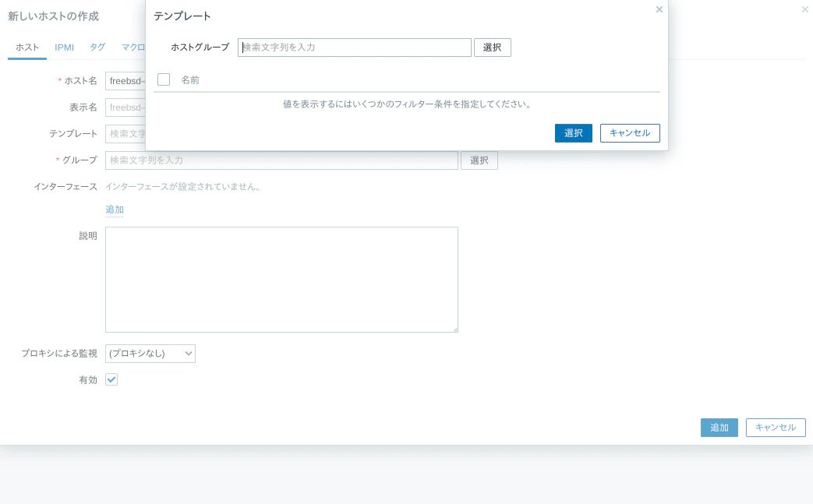This screenshot has height=504, width=813.
Task: Click キャンセル in the template dialog
Action: [x=630, y=133]
